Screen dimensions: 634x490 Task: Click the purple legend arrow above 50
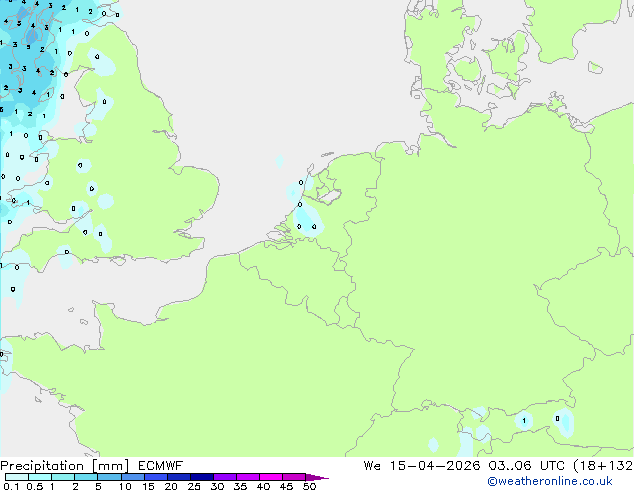coord(317,477)
